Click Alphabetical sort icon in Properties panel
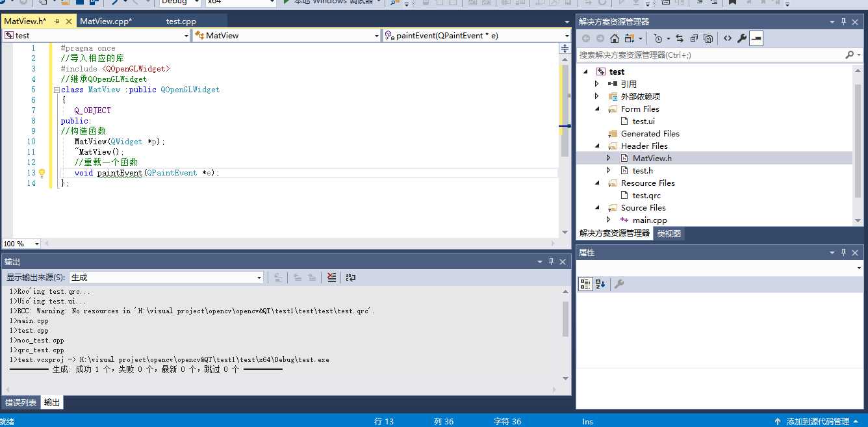 coord(600,284)
